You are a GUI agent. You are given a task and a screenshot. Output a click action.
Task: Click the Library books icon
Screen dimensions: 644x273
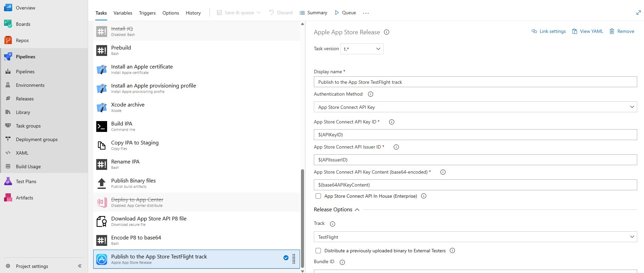(8, 112)
